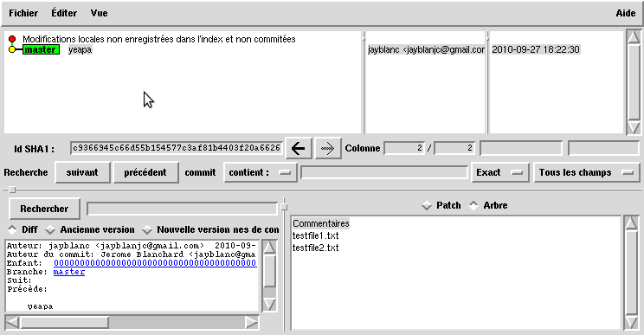This screenshot has width=644, height=335.
Task: Select the 'yeapa' commit row
Action: pyautogui.click(x=80, y=49)
